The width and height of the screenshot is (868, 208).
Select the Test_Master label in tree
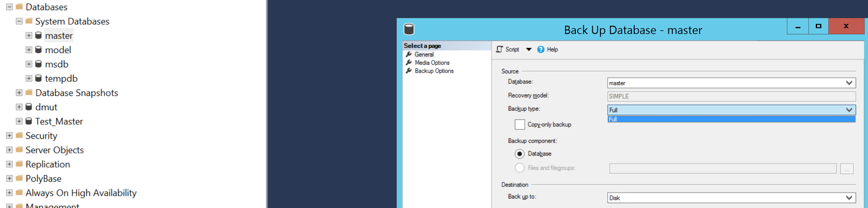[59, 121]
